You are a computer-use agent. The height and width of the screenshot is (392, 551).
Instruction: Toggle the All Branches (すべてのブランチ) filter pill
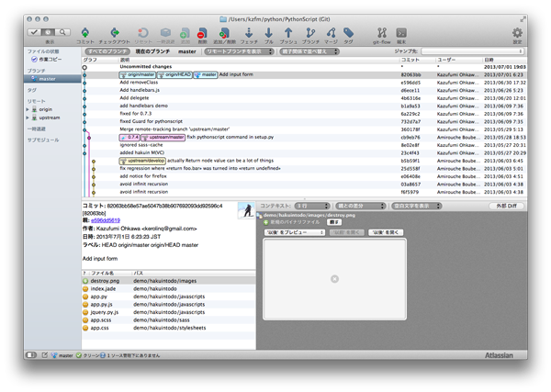107,51
